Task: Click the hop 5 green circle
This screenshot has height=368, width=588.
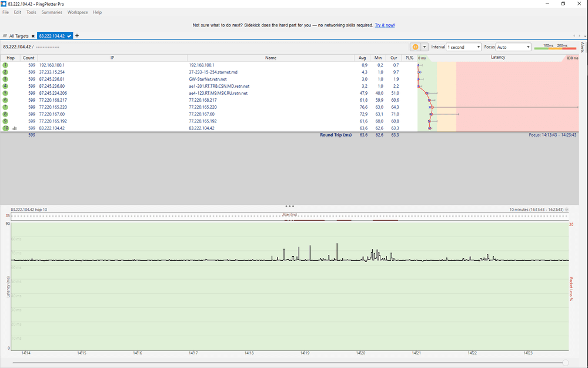Action: coord(5,93)
